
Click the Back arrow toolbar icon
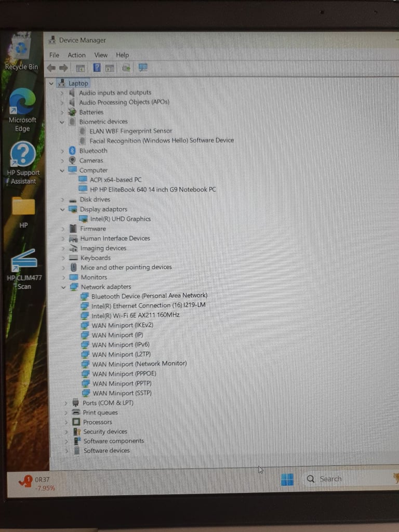click(51, 68)
